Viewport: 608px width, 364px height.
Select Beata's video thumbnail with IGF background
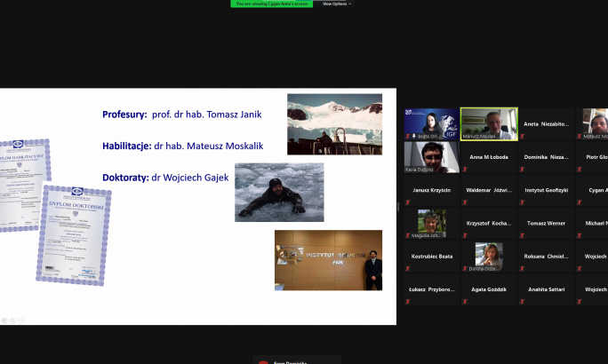pos(432,124)
